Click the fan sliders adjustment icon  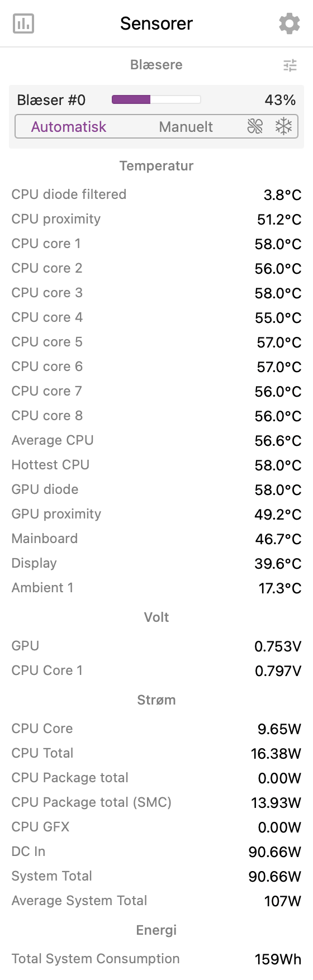tap(290, 65)
